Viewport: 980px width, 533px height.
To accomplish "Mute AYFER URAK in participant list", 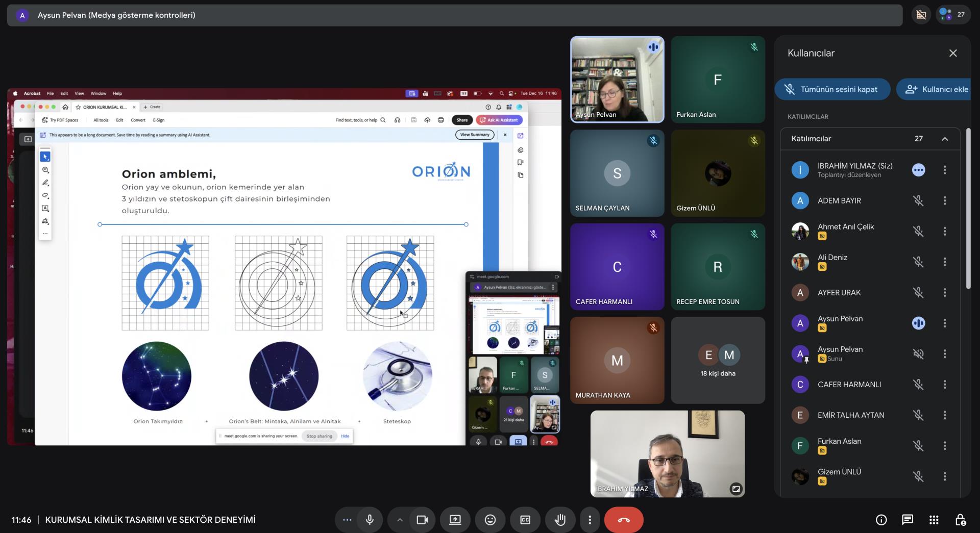I will coord(918,293).
